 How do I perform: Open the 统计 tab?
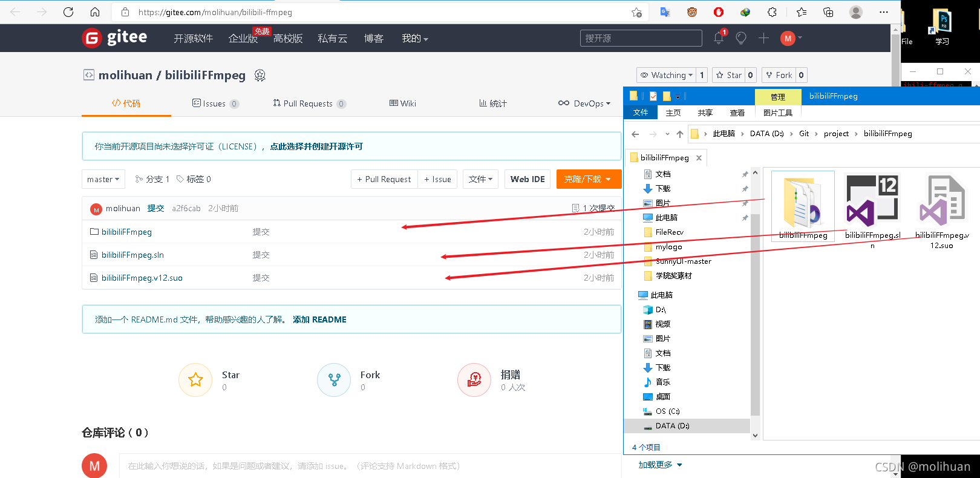pos(493,103)
